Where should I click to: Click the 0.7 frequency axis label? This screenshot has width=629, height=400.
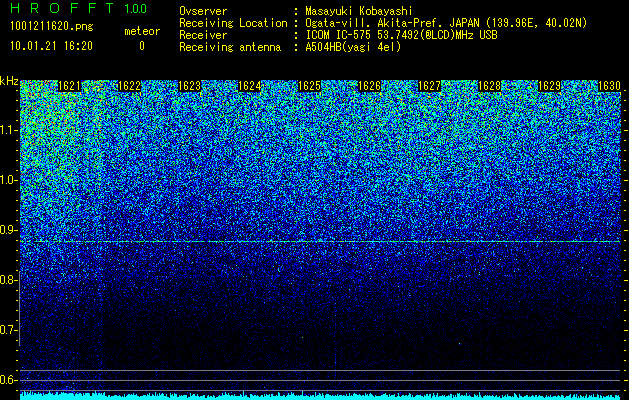coord(8,330)
